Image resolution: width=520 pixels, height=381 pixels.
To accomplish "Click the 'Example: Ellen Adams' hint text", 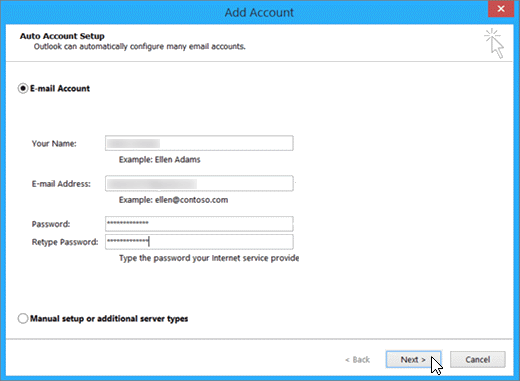I will (160, 160).
